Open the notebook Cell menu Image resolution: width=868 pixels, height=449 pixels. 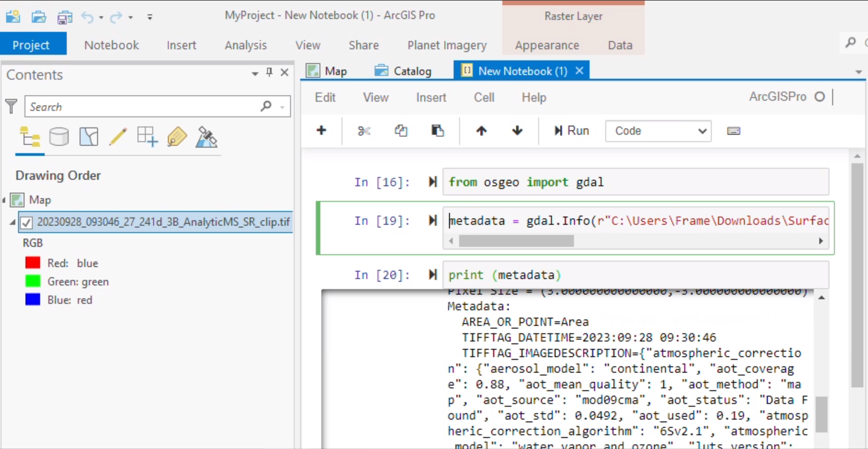point(484,97)
